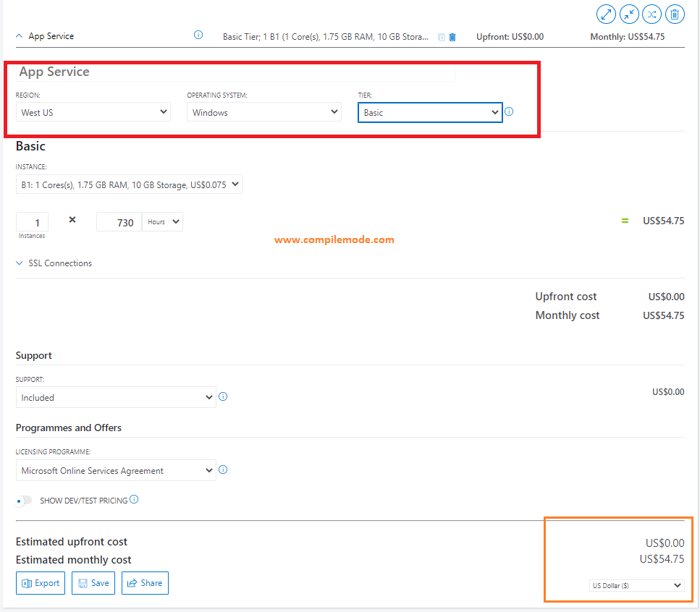Open the Region dropdown showing West US
Viewport: 700px width, 612px height.
coord(93,111)
